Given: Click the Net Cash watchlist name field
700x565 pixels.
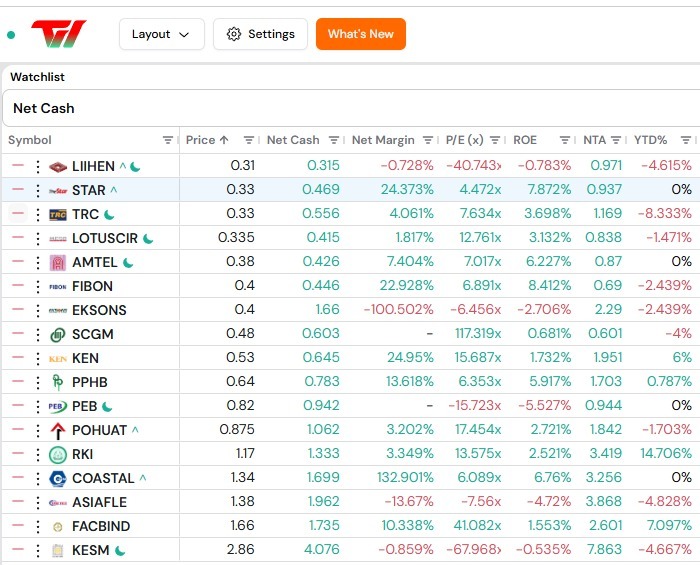Looking at the screenshot, I should [x=351, y=108].
